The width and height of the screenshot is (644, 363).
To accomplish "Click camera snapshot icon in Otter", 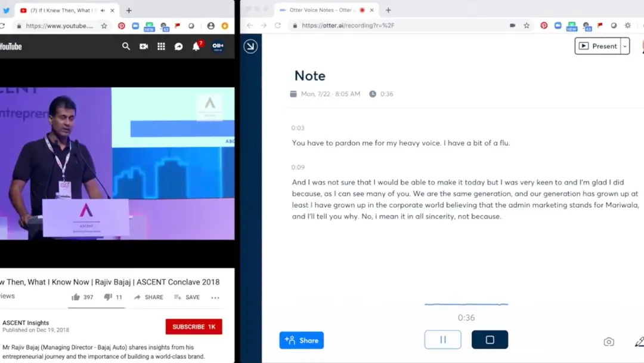I will 609,342.
